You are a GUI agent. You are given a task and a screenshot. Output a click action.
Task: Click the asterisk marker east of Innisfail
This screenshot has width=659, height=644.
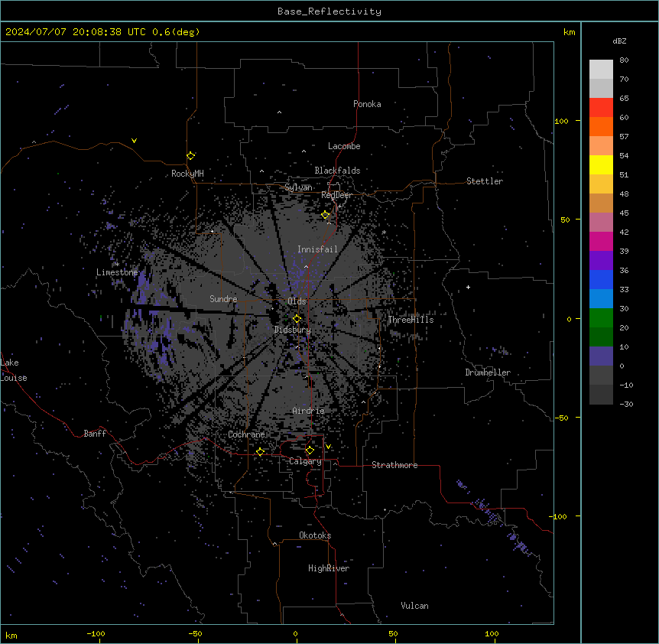point(384,233)
